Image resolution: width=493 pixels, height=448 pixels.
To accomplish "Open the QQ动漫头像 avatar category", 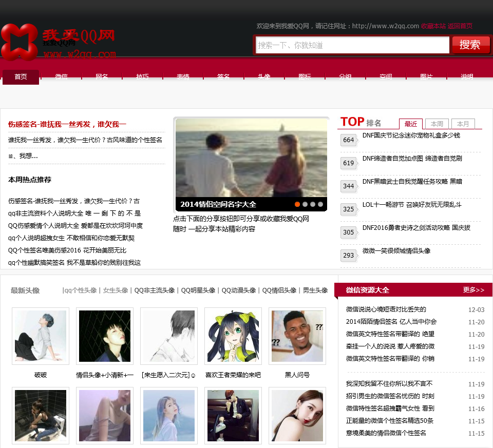I will pos(239,290).
